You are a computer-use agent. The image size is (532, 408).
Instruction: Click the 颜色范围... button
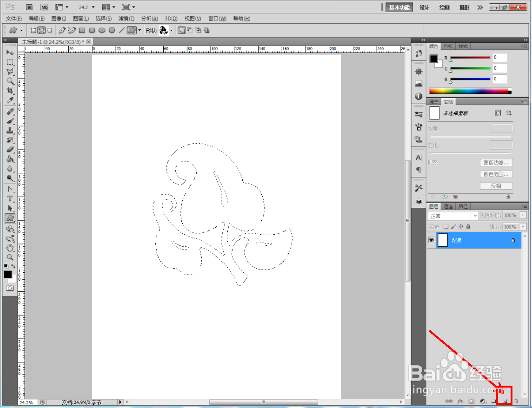tap(496, 174)
